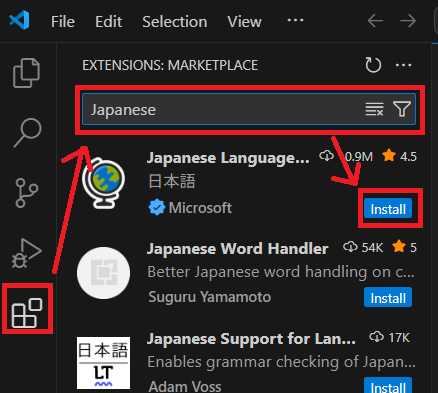The width and height of the screenshot is (438, 393).
Task: Open the Extensions view icon
Action: (27, 313)
